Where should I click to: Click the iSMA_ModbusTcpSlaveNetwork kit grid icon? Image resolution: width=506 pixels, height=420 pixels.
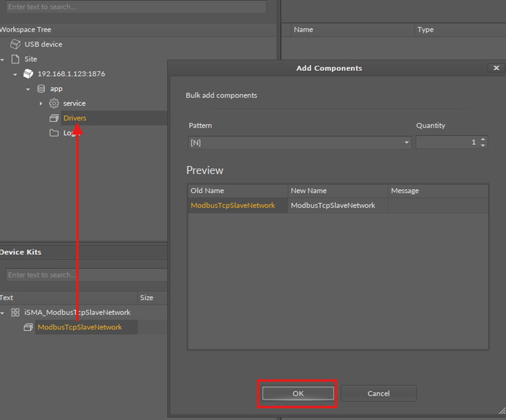tap(15, 312)
